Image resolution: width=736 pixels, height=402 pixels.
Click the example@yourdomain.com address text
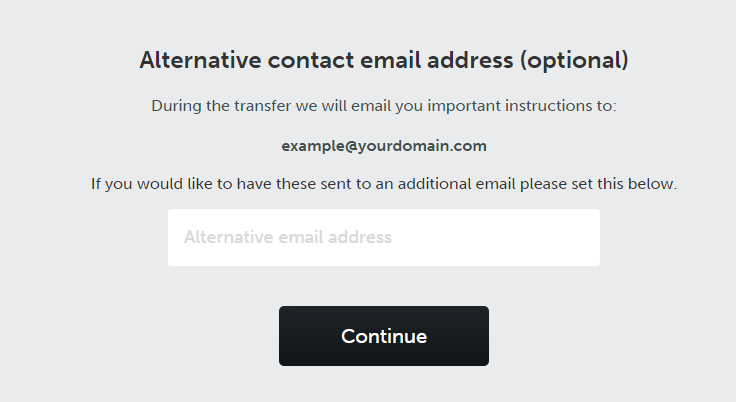[x=383, y=146]
